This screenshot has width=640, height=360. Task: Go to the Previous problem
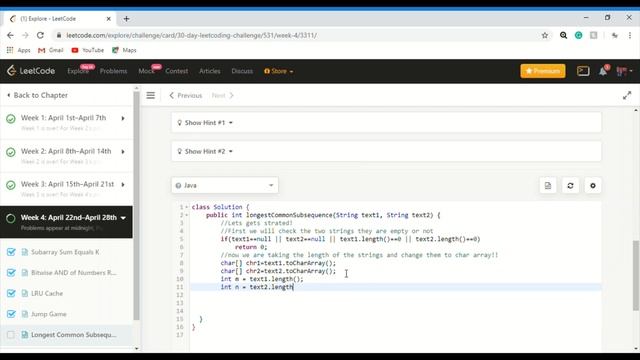(x=186, y=96)
